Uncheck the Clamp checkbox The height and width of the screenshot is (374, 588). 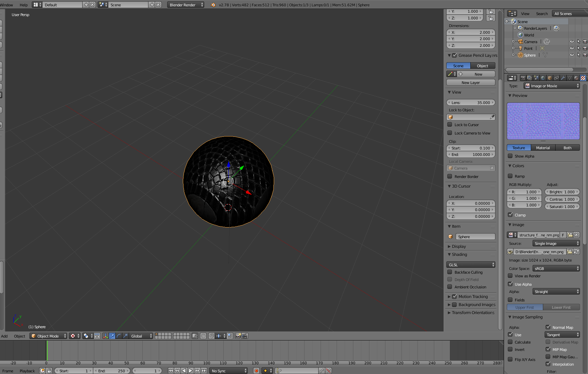pyautogui.click(x=510, y=215)
